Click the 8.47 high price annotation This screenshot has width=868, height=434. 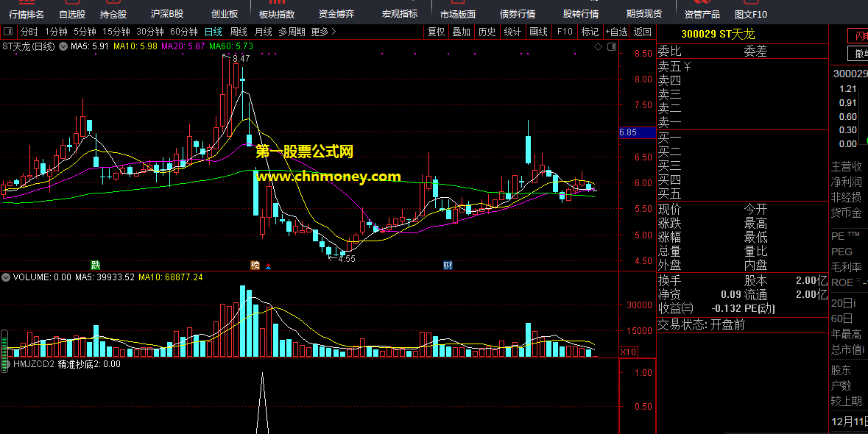(241, 59)
